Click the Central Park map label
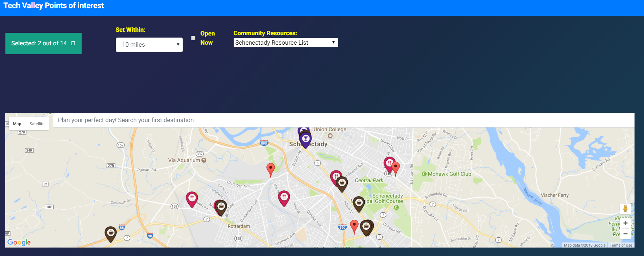The height and width of the screenshot is (256, 644). tap(369, 181)
